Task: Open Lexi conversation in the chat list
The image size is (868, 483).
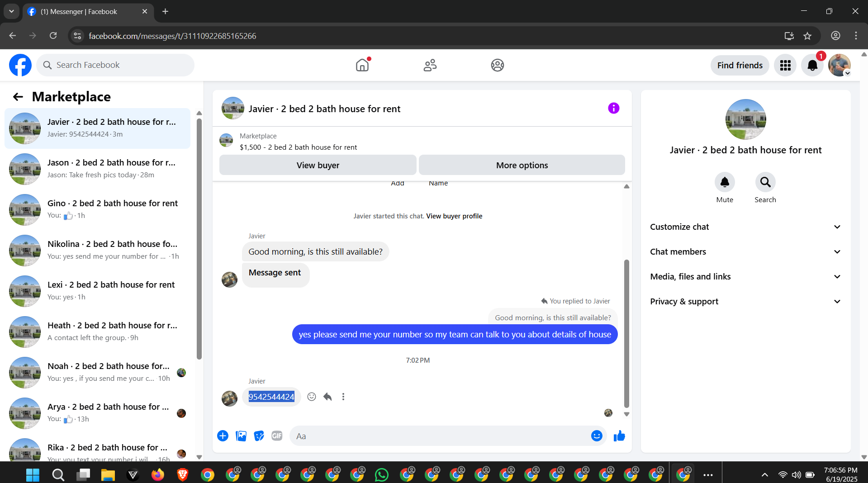Action: click(x=97, y=291)
